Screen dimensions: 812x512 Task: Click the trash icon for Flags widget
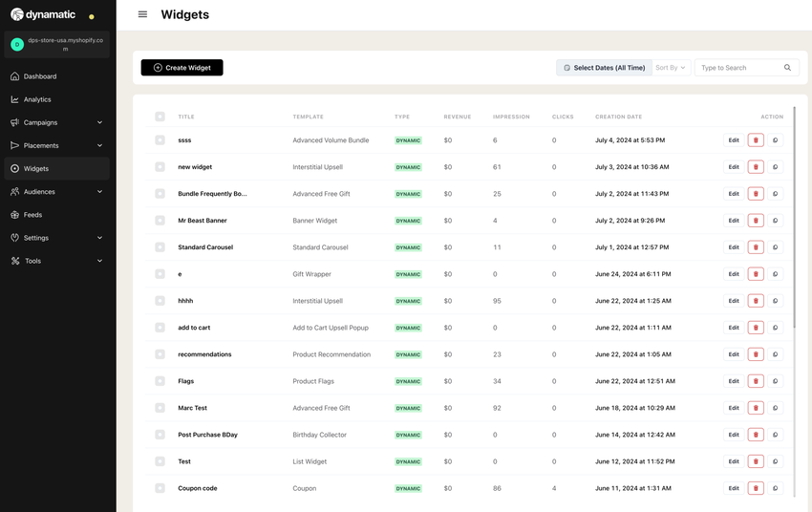756,381
